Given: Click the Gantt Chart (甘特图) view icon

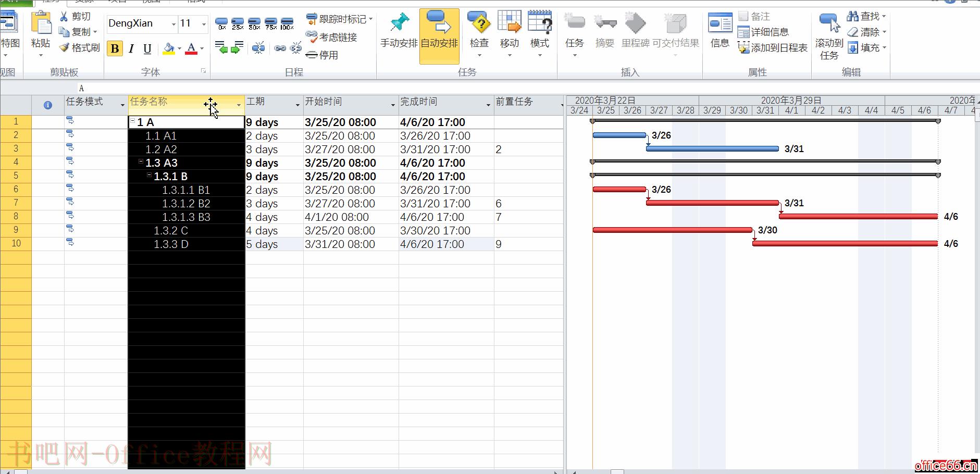Looking at the screenshot, I should (x=9, y=23).
